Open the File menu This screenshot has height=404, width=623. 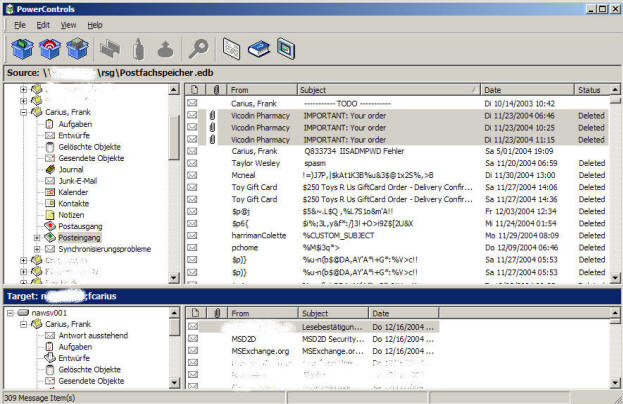pyautogui.click(x=19, y=25)
